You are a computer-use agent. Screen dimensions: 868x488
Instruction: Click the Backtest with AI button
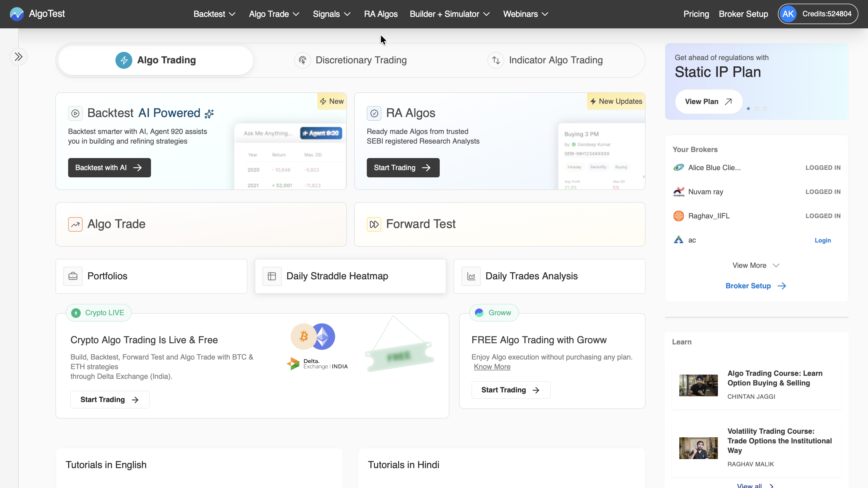[109, 168]
